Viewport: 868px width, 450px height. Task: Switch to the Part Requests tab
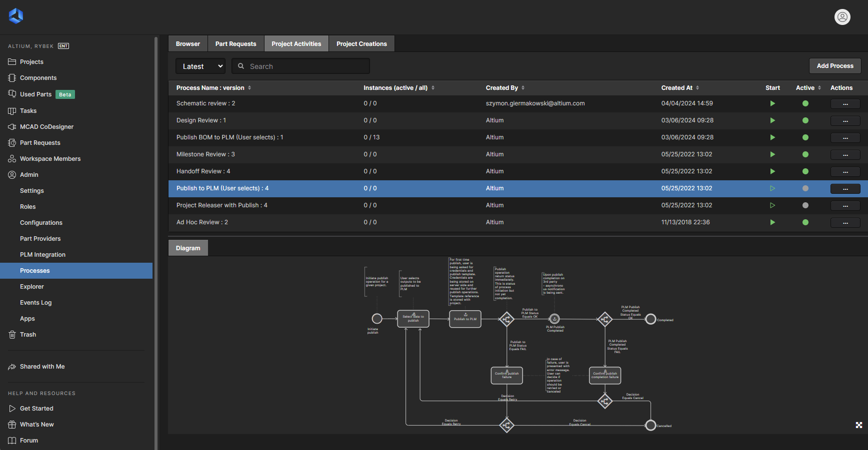(236, 43)
